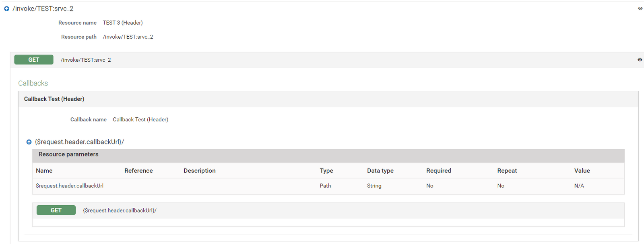This screenshot has width=644, height=244.
Task: Click the path text in the callback GET row
Action: pos(120,211)
